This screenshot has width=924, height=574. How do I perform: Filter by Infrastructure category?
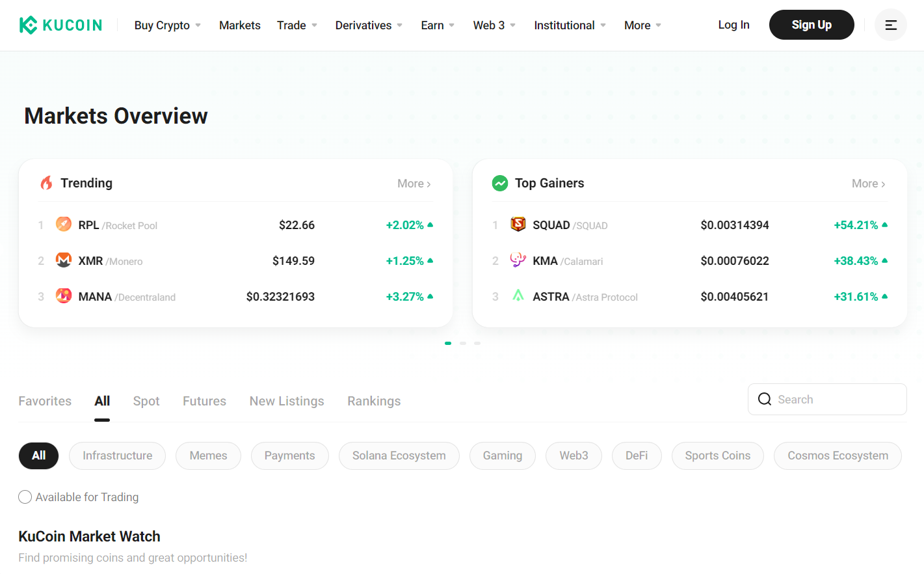coord(117,456)
